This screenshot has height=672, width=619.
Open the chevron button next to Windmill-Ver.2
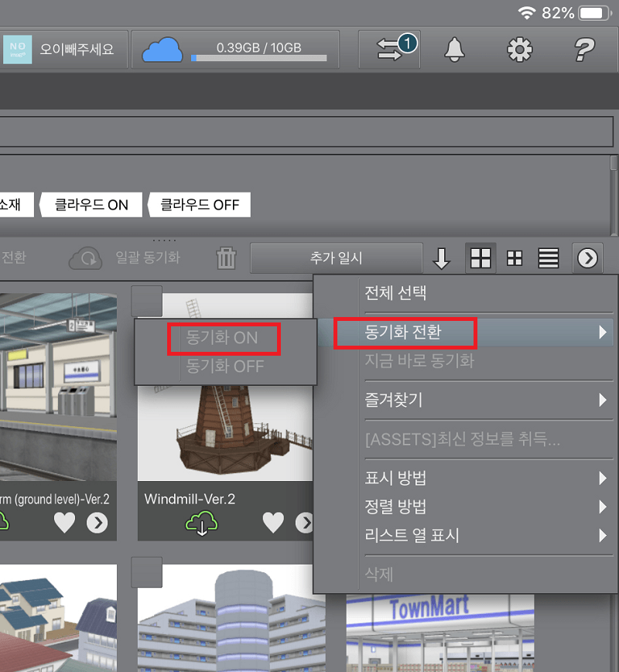pyautogui.click(x=303, y=523)
